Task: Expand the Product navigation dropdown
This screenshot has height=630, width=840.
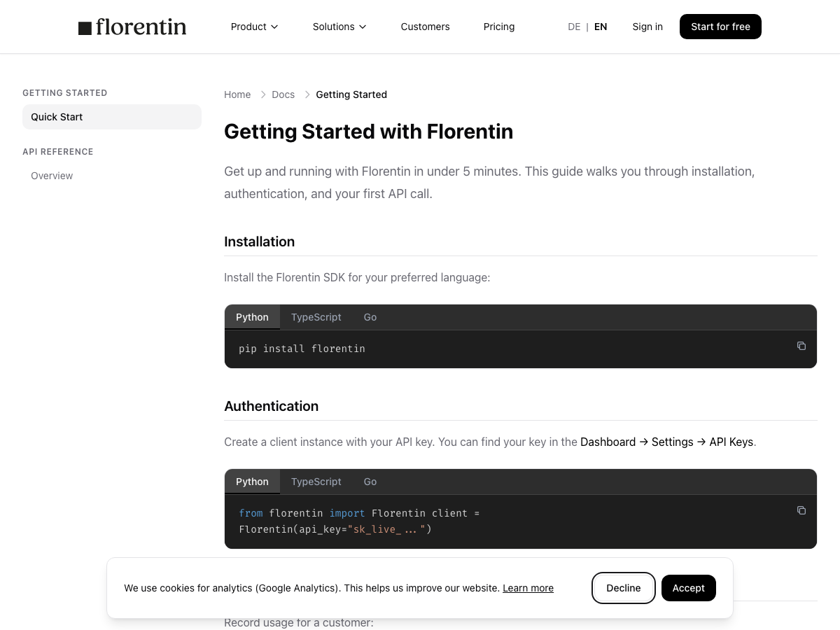Action: (254, 27)
